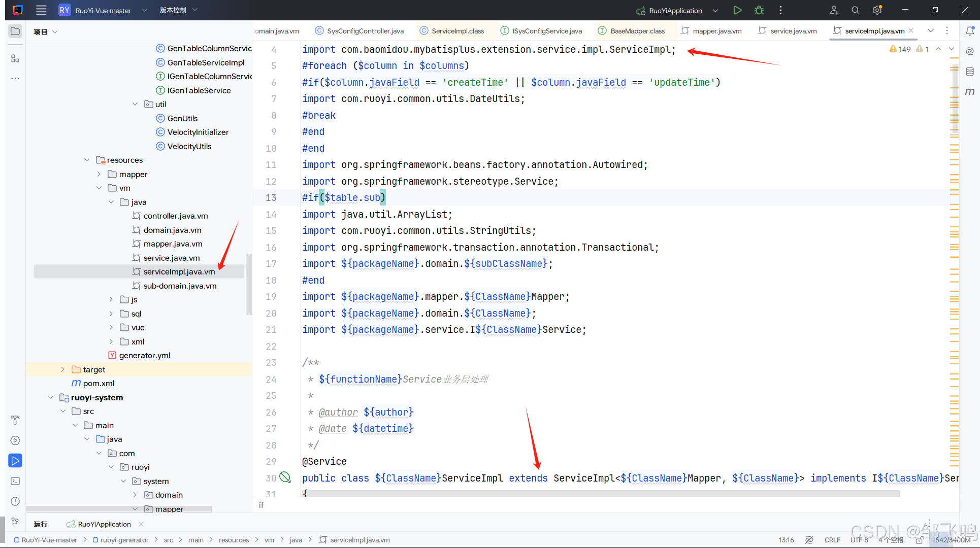The image size is (980, 548).
Task: Open the main hamburger menu
Action: [x=41, y=10]
